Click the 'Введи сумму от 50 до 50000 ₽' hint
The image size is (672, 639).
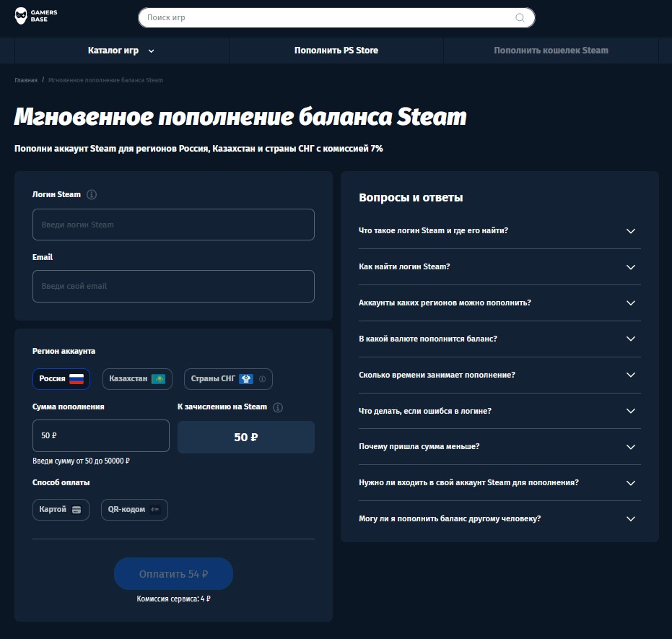(x=81, y=461)
